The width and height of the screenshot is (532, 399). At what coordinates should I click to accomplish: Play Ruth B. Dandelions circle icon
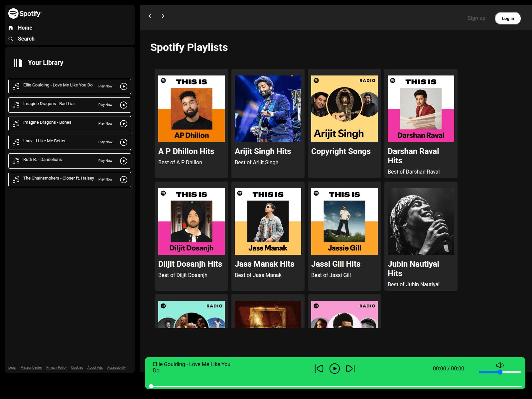pyautogui.click(x=124, y=161)
